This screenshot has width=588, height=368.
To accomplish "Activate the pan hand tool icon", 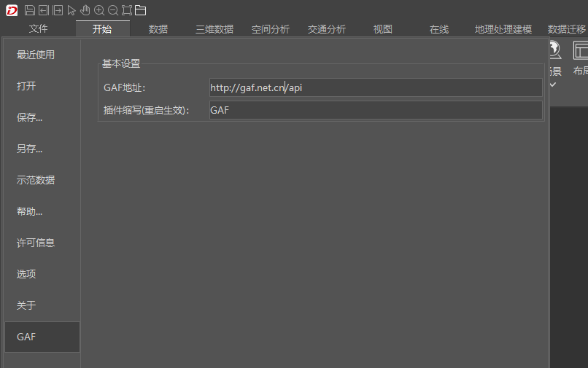I will [85, 10].
